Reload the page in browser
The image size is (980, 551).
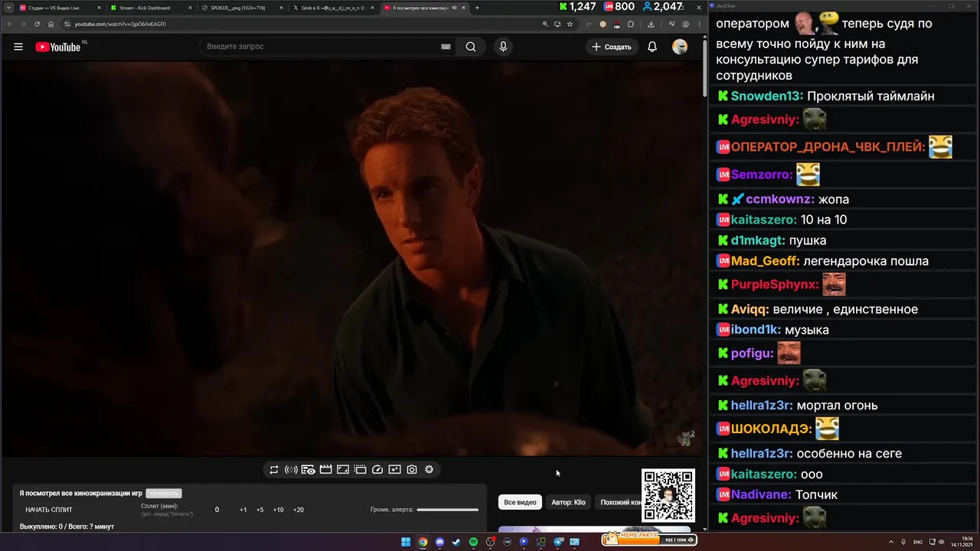tap(37, 24)
